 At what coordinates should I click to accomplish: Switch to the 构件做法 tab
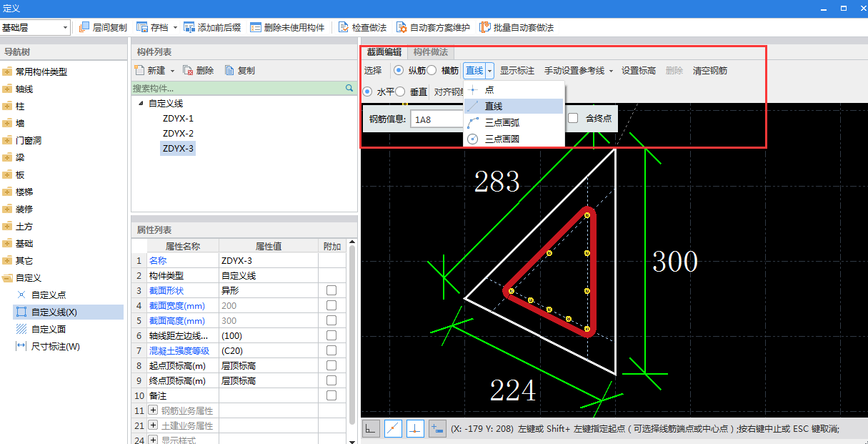click(x=431, y=52)
